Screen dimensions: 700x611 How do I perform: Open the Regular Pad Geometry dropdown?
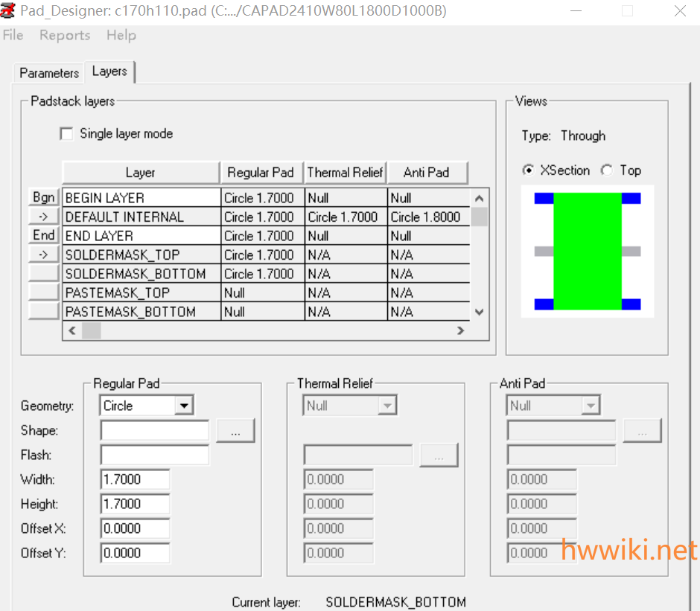click(x=184, y=406)
